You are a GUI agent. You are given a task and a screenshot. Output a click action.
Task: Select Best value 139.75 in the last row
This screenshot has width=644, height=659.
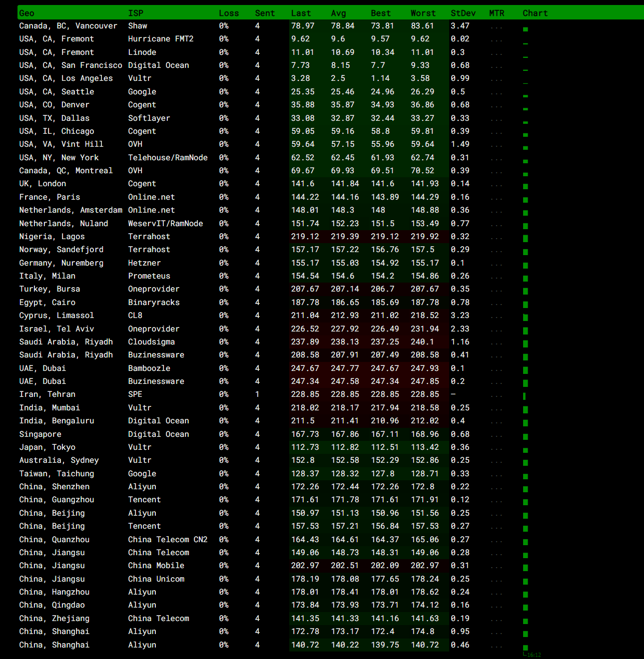tap(385, 645)
